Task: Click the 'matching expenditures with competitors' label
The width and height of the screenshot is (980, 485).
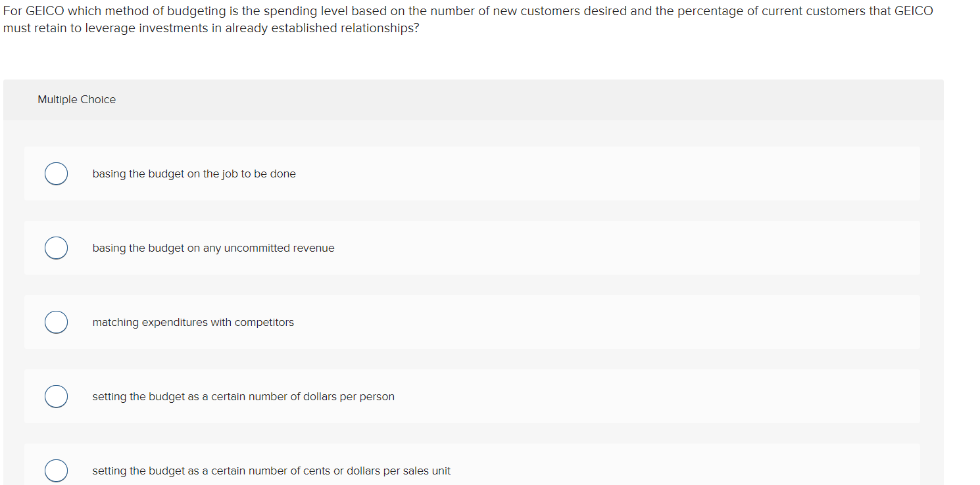Action: click(193, 322)
